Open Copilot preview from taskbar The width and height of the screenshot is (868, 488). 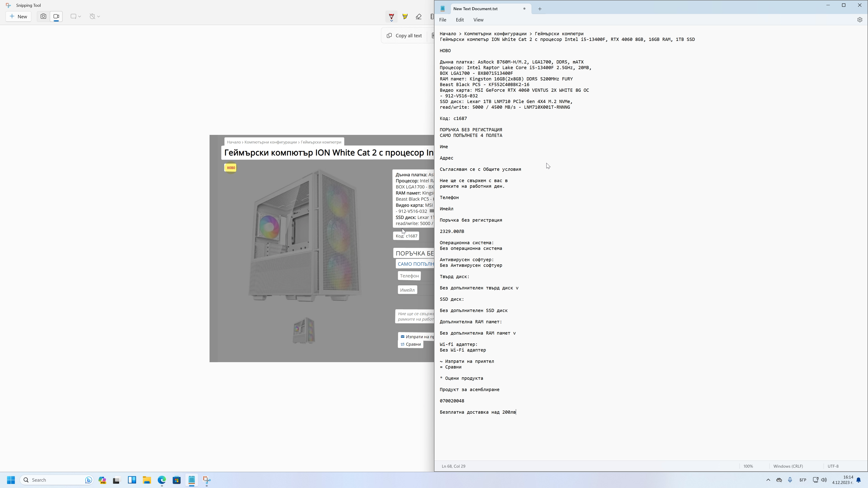pyautogui.click(x=102, y=480)
